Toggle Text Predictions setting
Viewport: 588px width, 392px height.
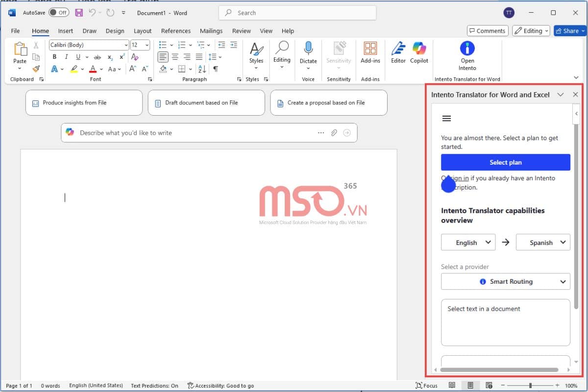(x=155, y=386)
